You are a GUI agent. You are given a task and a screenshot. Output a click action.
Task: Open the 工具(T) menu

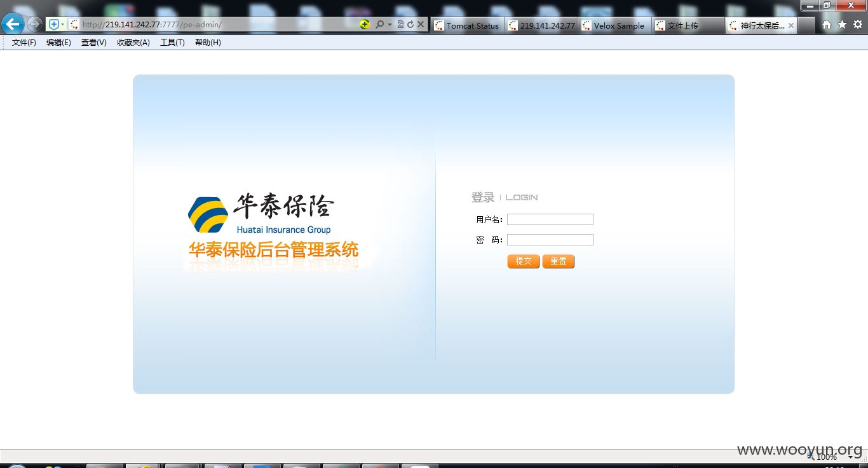172,43
